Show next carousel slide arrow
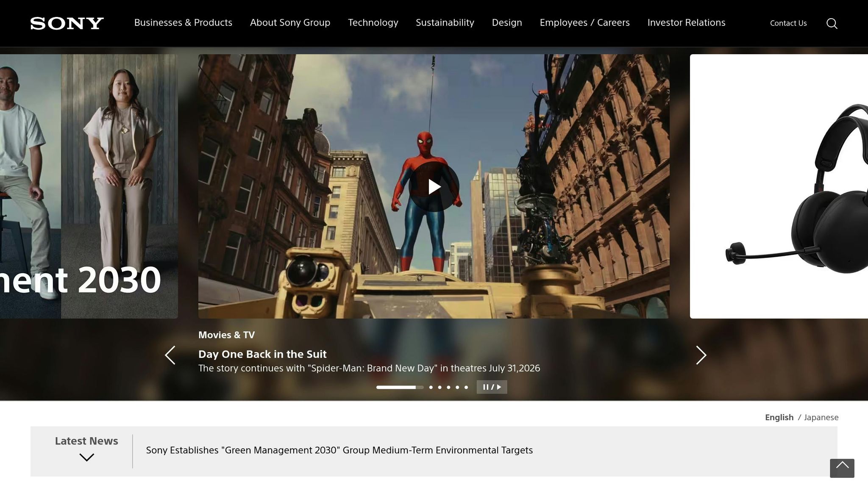Image resolution: width=868 pixels, height=488 pixels. [x=701, y=355]
